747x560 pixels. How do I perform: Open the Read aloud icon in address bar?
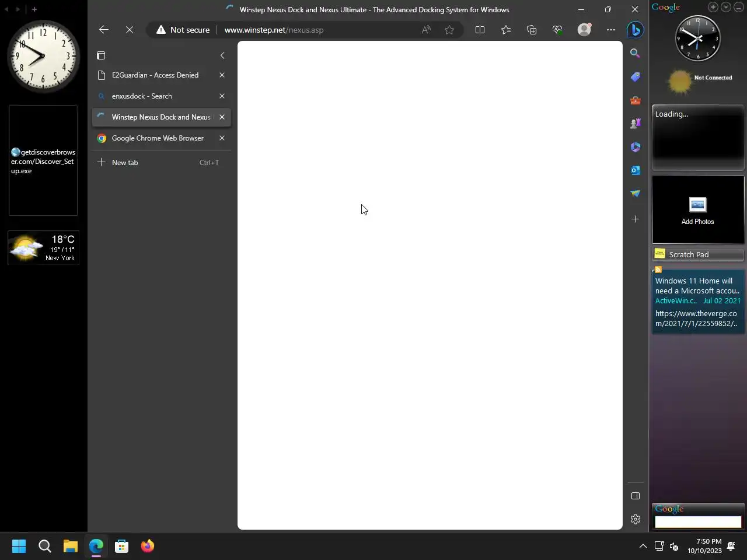[426, 30]
